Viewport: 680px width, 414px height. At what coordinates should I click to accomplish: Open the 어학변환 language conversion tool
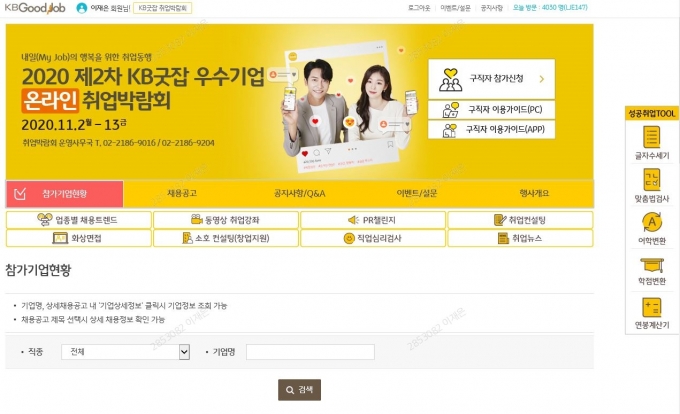[x=652, y=228]
